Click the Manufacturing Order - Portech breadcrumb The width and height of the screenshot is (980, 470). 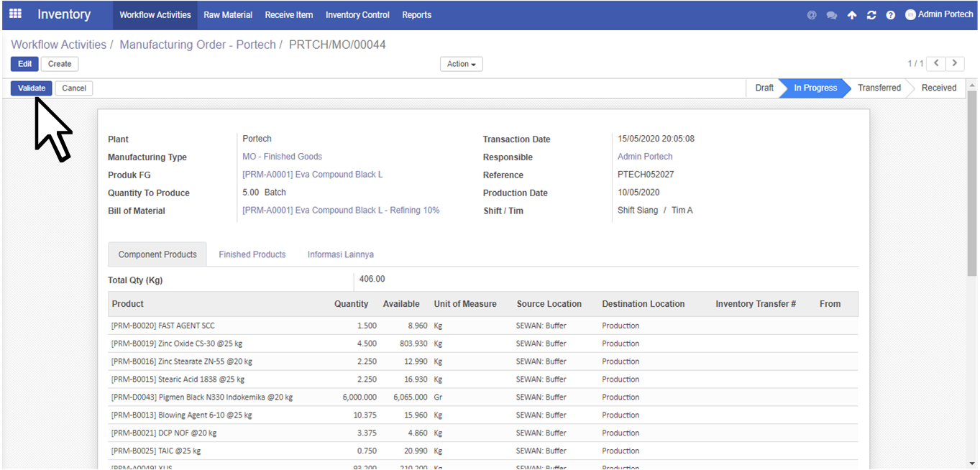point(197,45)
